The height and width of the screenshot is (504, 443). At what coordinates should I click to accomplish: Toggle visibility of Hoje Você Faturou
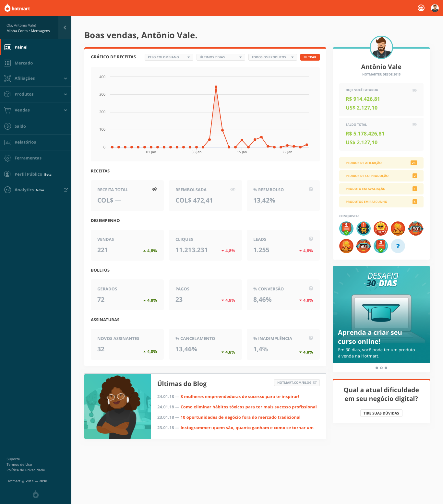tap(414, 90)
